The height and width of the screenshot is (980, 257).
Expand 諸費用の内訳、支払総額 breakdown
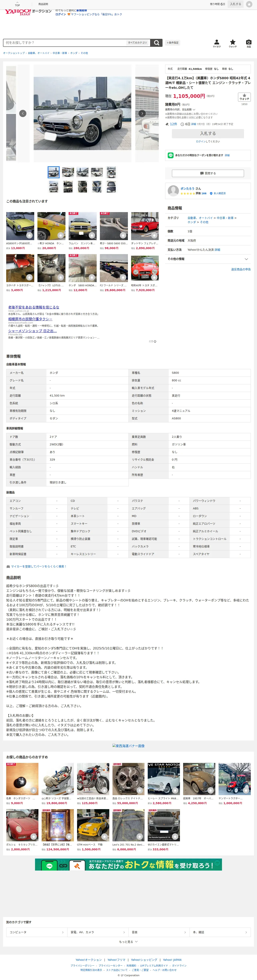click(180, 110)
